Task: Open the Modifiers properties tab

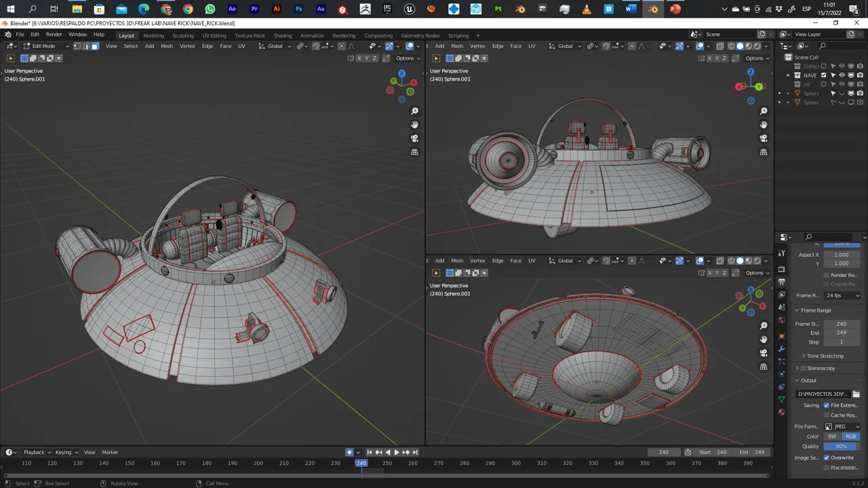Action: pos(782,348)
